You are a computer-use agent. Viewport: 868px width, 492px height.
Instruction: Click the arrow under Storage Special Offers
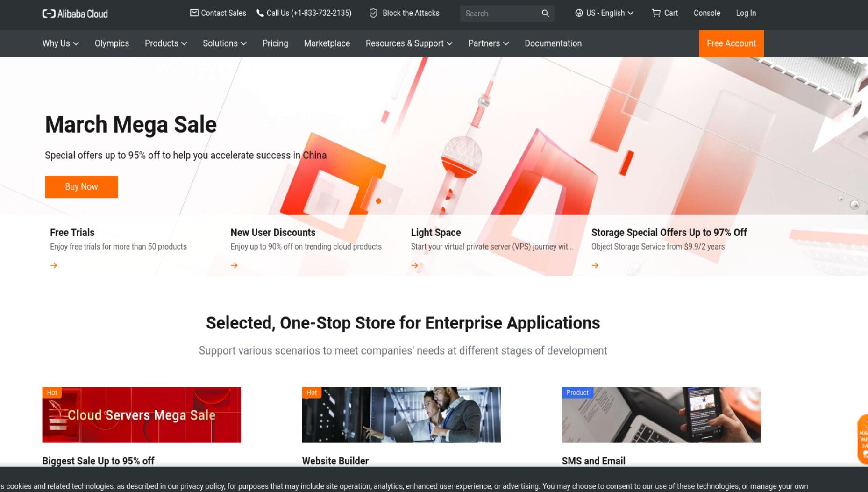pos(595,265)
